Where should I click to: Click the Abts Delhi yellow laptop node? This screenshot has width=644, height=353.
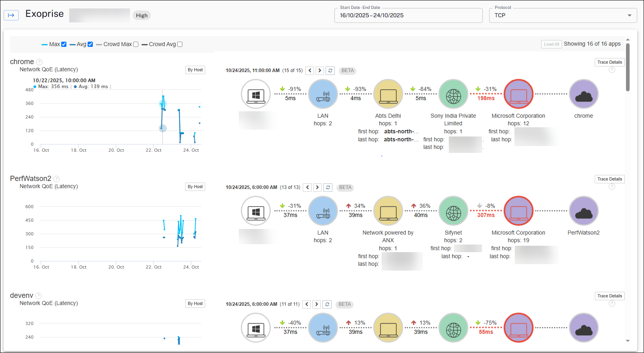click(x=388, y=94)
